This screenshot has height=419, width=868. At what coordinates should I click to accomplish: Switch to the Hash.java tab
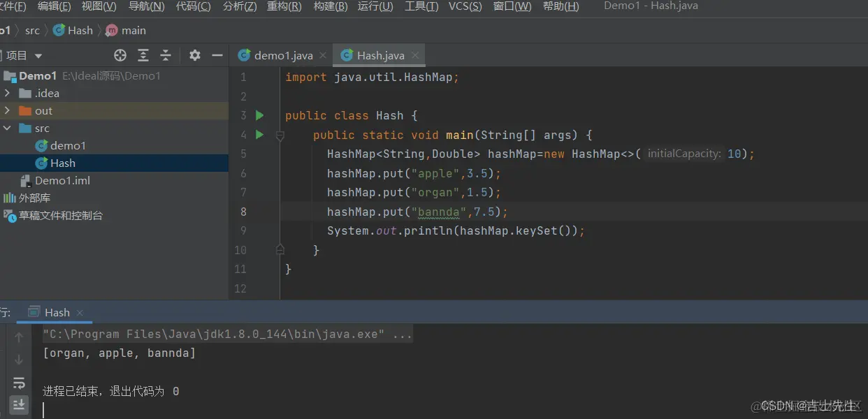[x=379, y=55]
